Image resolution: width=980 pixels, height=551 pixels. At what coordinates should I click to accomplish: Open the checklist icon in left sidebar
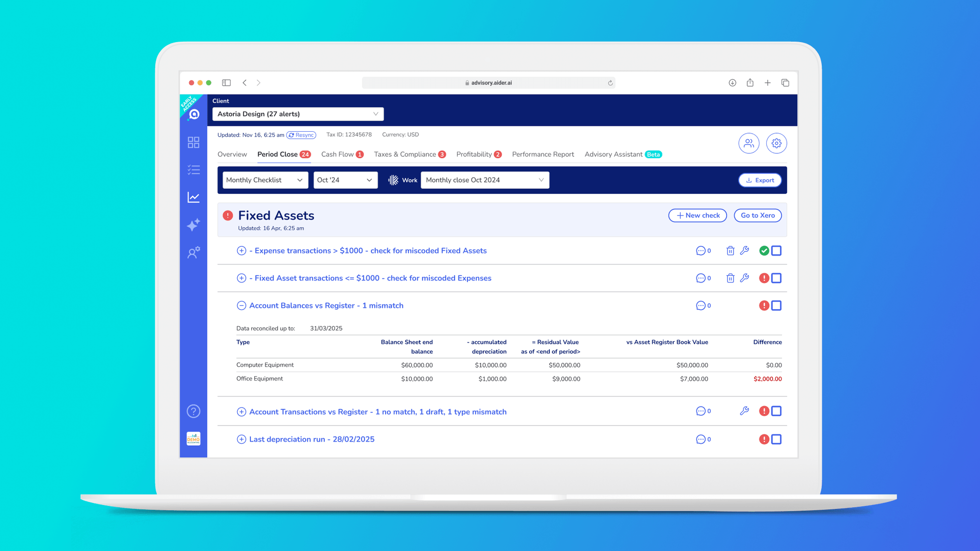point(194,170)
